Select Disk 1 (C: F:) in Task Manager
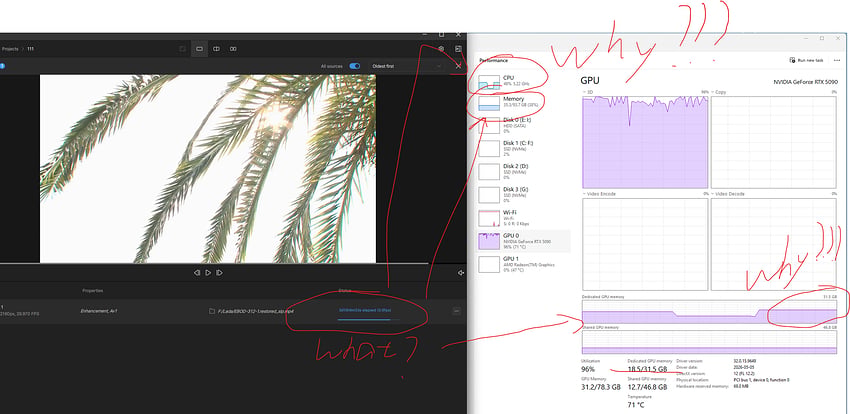850x414 pixels. click(523, 148)
